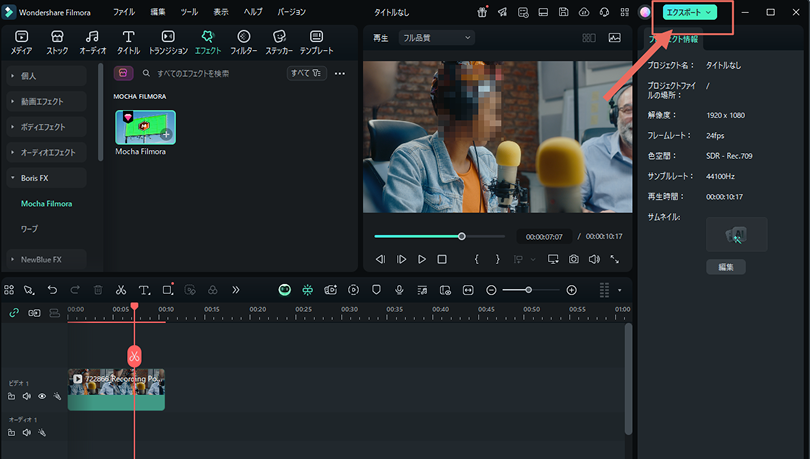Toggle the timeline auto-link chain icon
This screenshot has width=810, height=459.
point(14,313)
